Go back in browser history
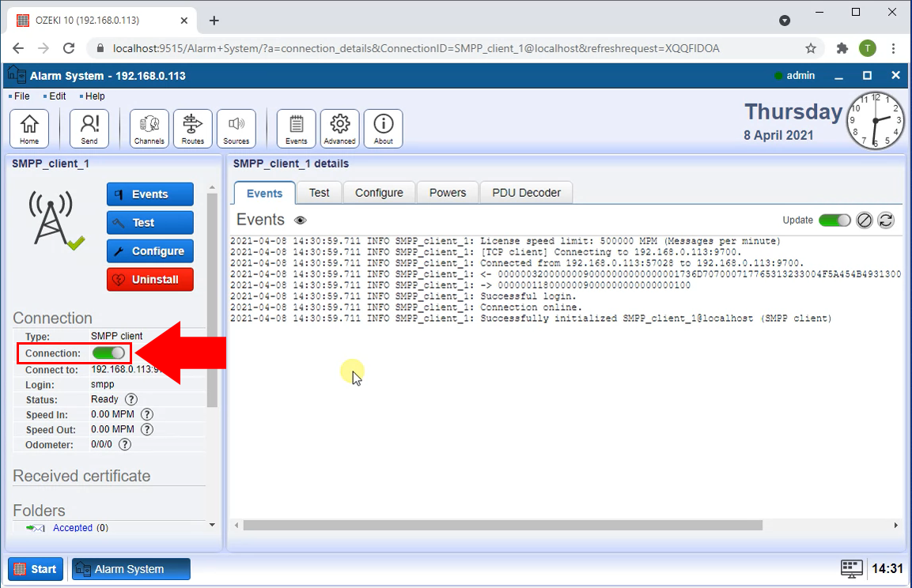Image resolution: width=912 pixels, height=588 pixels. pyautogui.click(x=18, y=48)
